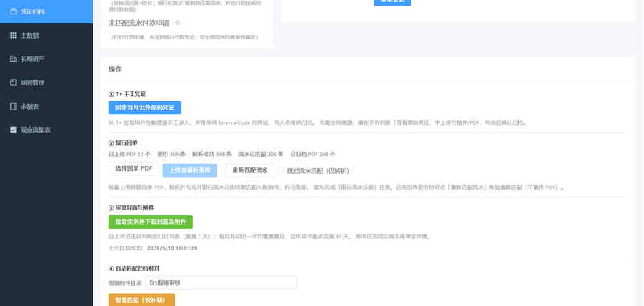This screenshot has height=306, width=644.
Task: Open 主数据 menu item
Action: click(47, 35)
